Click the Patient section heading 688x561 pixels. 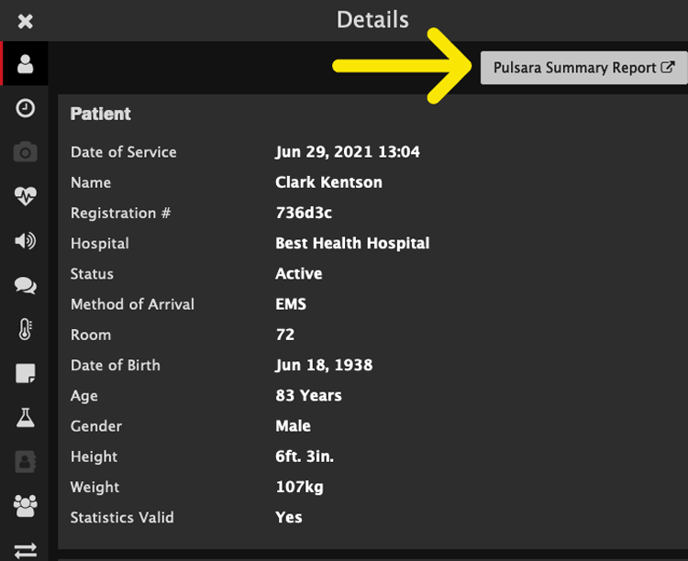tap(100, 114)
